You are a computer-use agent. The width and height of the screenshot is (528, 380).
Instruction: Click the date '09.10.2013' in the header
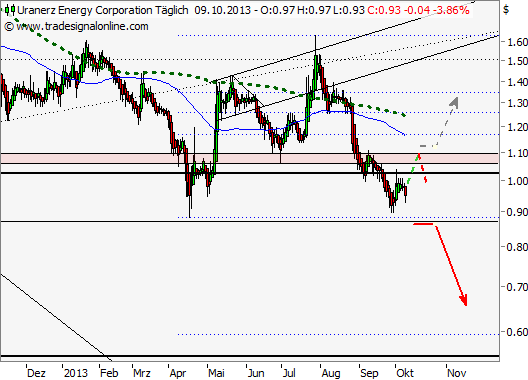pyautogui.click(x=223, y=10)
